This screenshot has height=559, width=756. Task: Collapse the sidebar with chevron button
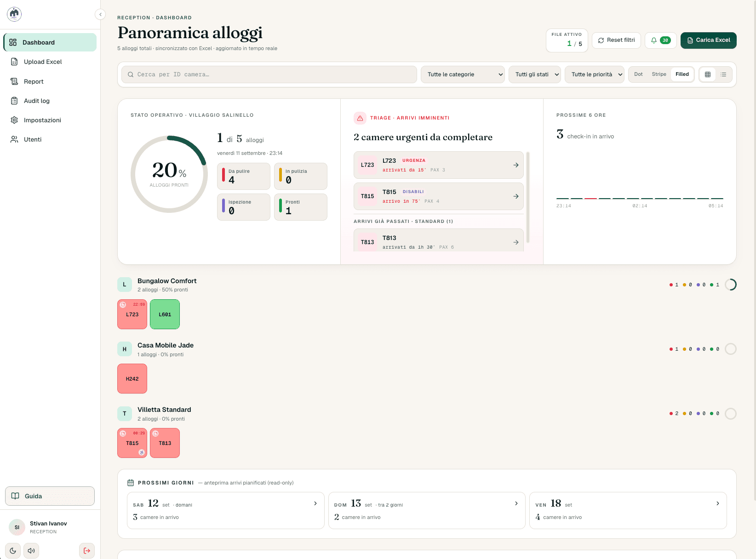pos(100,14)
